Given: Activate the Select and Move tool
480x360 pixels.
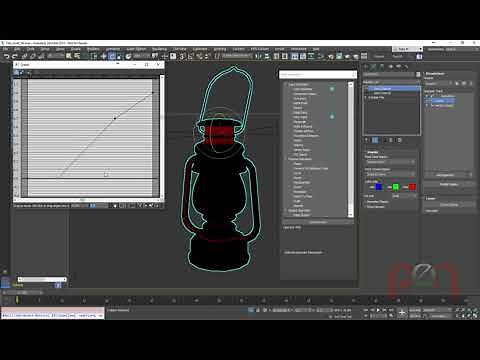Looking at the screenshot, I should (x=104, y=56).
